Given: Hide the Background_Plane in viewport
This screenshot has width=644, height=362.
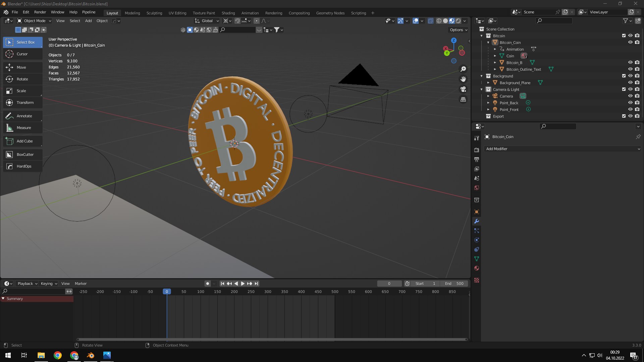Looking at the screenshot, I should coord(630,82).
